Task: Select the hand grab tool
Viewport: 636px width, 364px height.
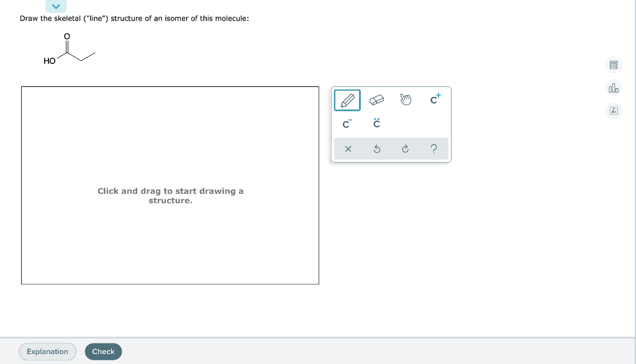Action: 406,99
